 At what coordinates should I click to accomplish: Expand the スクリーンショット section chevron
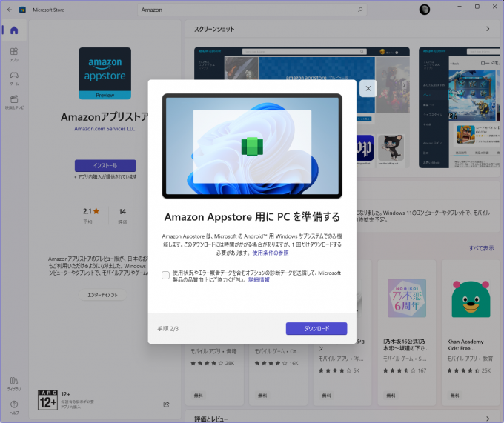coord(488,29)
